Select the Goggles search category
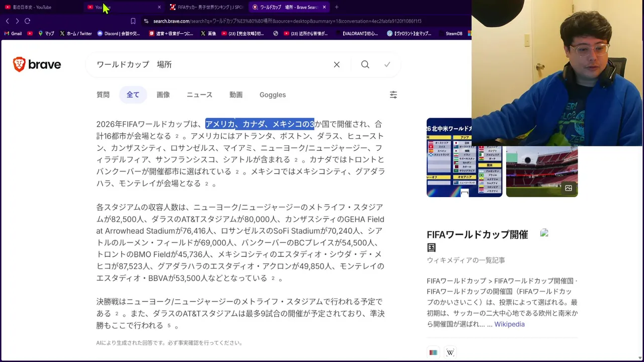Screen dimensions: 644x362 pos(273,95)
